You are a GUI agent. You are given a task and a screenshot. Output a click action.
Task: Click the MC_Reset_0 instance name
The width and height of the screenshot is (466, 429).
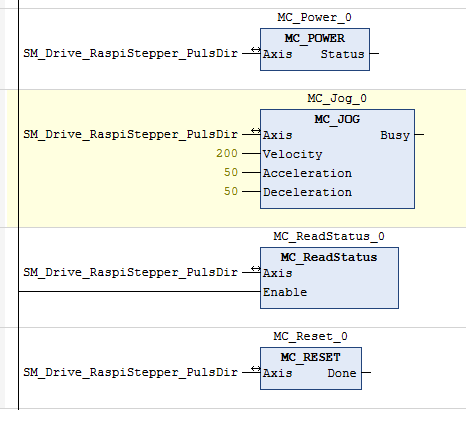(x=310, y=336)
